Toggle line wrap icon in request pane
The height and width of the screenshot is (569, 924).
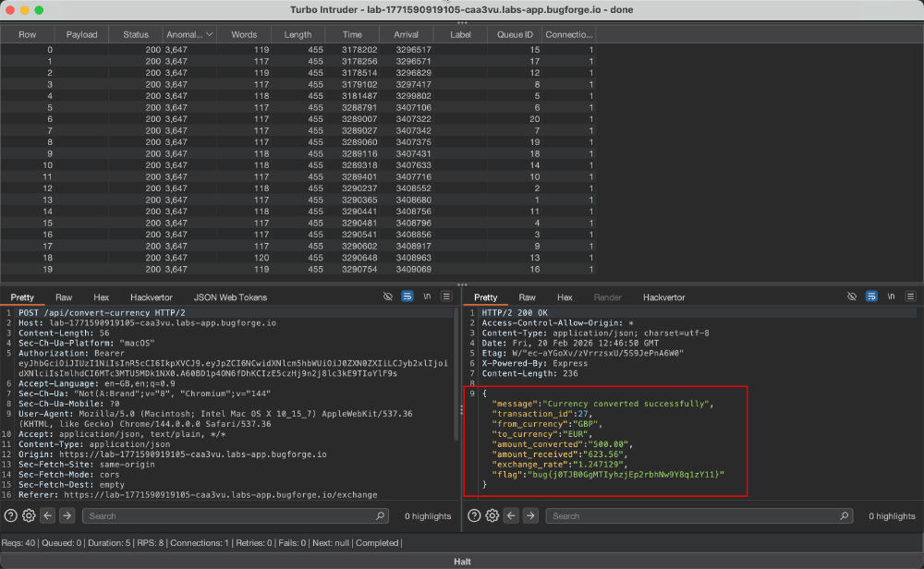[x=407, y=297]
